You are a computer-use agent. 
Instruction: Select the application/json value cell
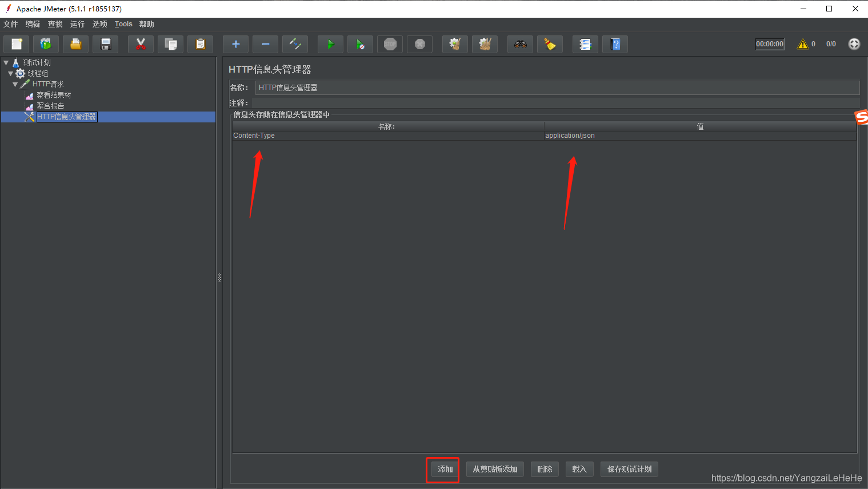click(x=700, y=136)
